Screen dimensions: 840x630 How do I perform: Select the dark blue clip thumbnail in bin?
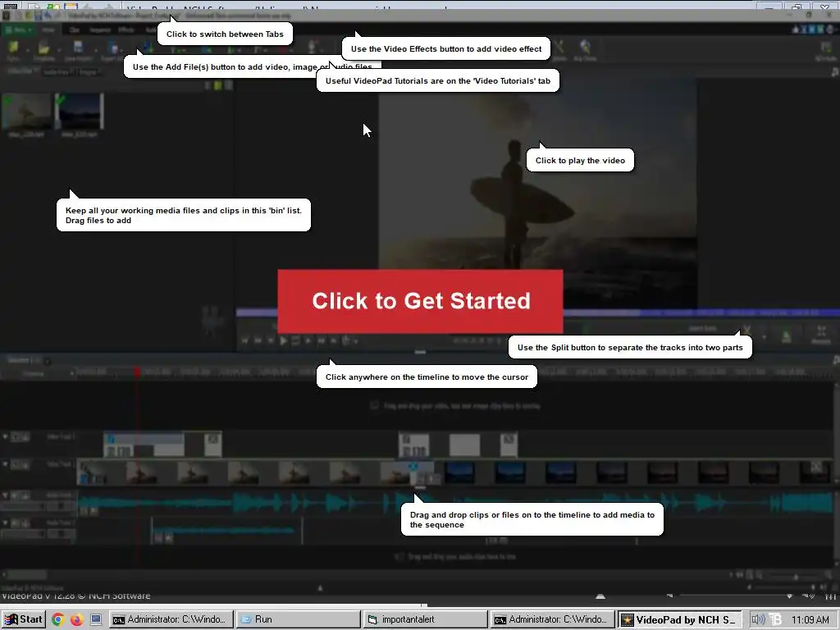(80, 111)
